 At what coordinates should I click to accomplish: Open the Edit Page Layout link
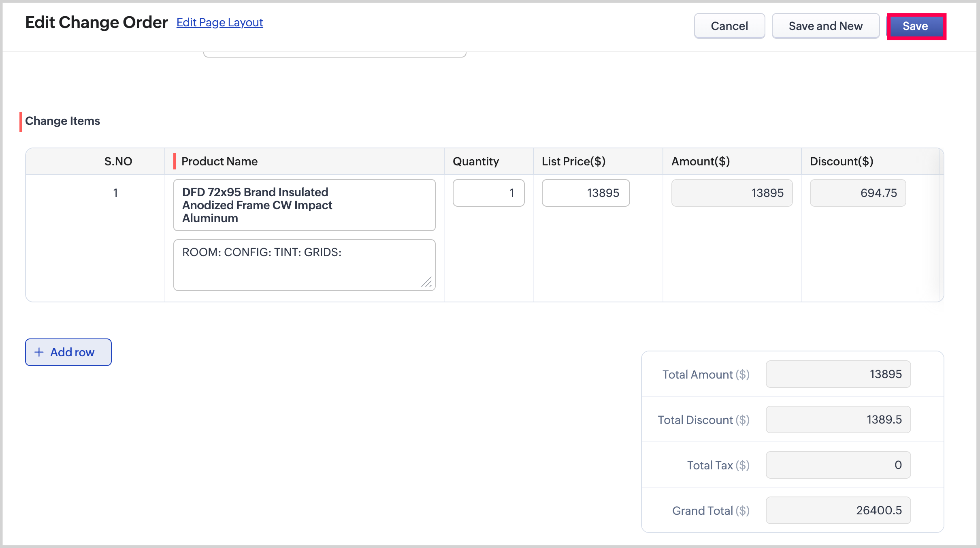tap(219, 23)
